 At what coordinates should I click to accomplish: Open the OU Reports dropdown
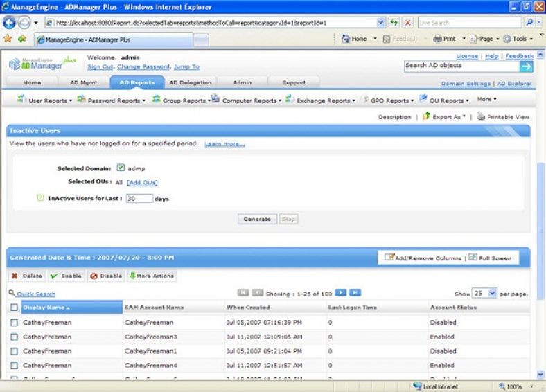point(444,100)
